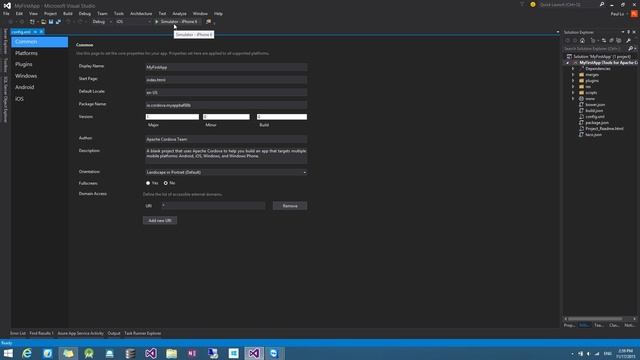Click the Display Name input field

(x=226, y=67)
